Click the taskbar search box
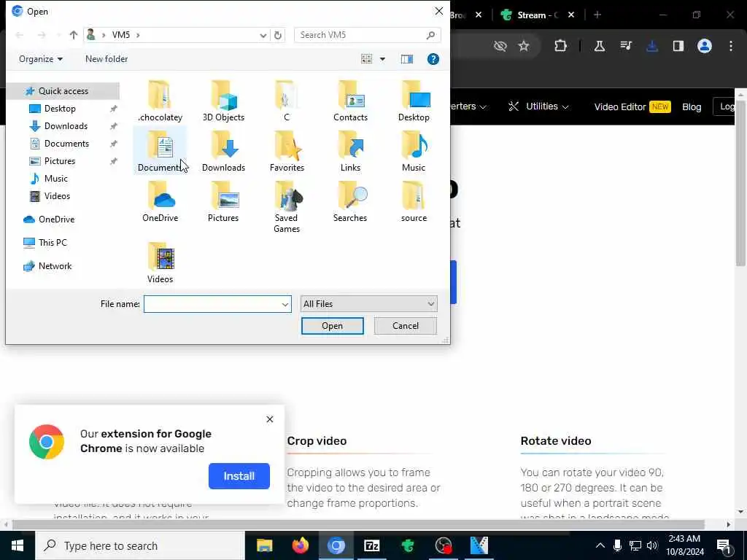This screenshot has width=747, height=560. click(140, 545)
